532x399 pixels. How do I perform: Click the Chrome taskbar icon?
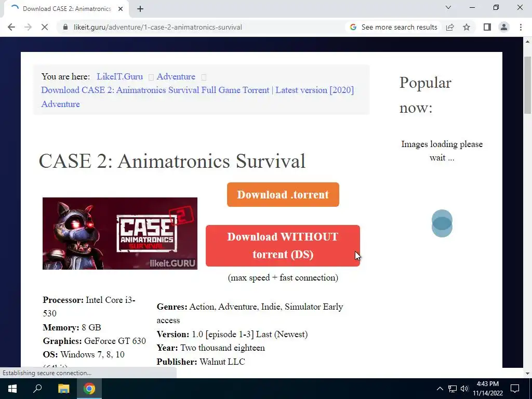[x=89, y=389]
